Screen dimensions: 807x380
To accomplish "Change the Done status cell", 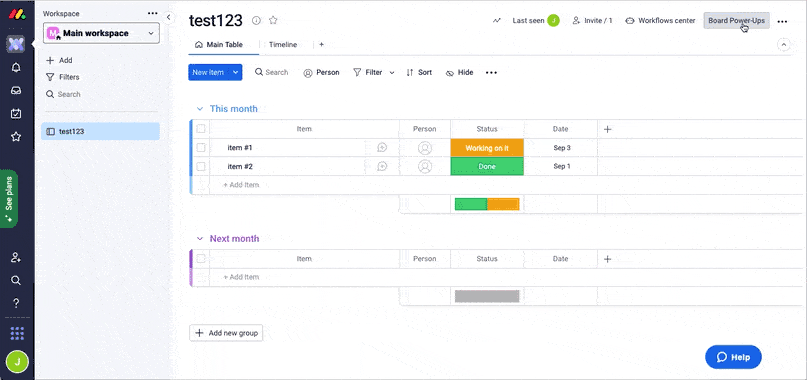I will 487,166.
